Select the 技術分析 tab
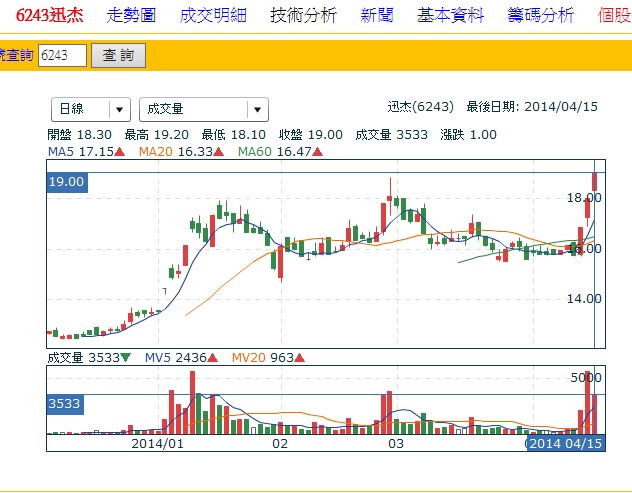 coord(303,15)
